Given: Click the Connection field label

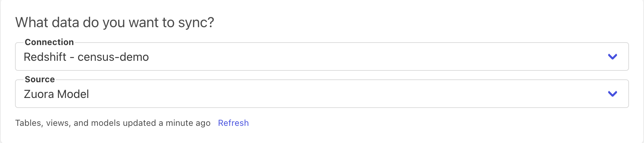Looking at the screenshot, I should 49,42.
